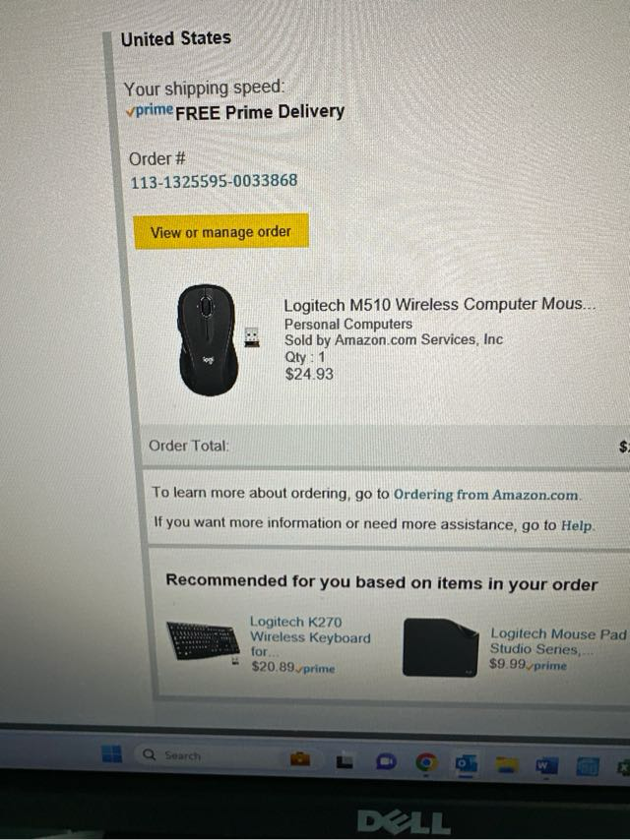Open order number 113-1325595-0033868 link
Screen dimensions: 630x840
(214, 181)
